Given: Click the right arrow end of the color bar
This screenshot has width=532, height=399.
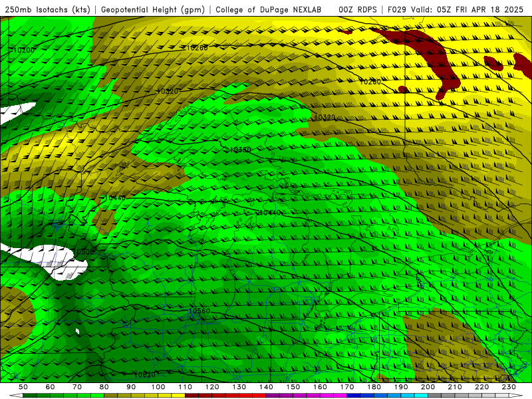Looking at the screenshot, I should coord(516,396).
